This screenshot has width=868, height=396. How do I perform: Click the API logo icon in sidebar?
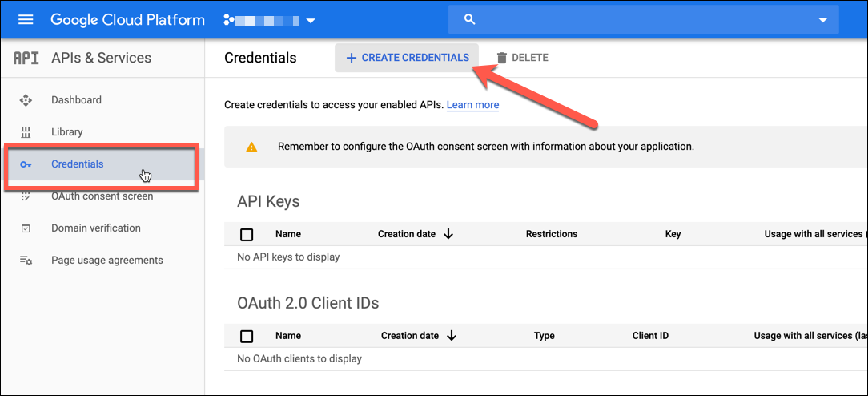26,58
